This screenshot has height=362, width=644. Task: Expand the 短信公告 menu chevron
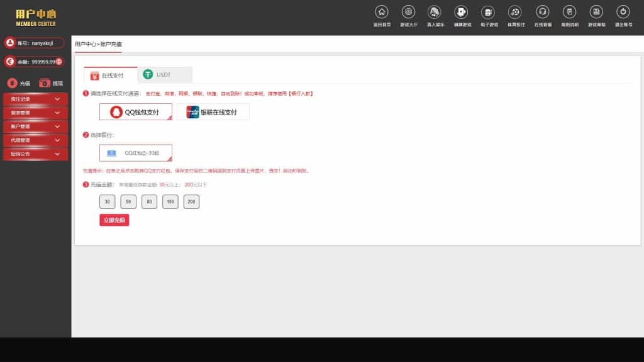(57, 154)
